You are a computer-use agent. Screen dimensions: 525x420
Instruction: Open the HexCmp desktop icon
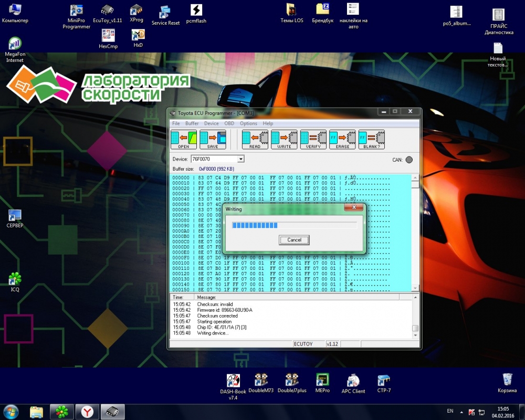click(x=108, y=39)
